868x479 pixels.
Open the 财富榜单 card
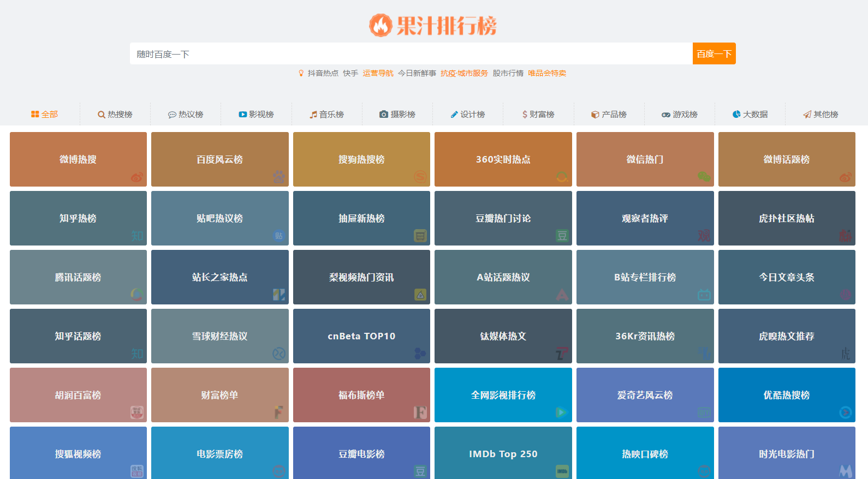coord(220,395)
